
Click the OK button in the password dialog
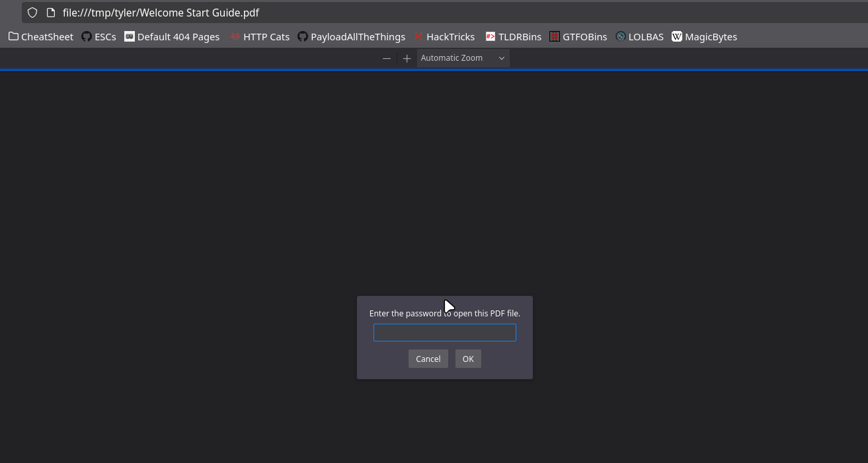click(468, 359)
